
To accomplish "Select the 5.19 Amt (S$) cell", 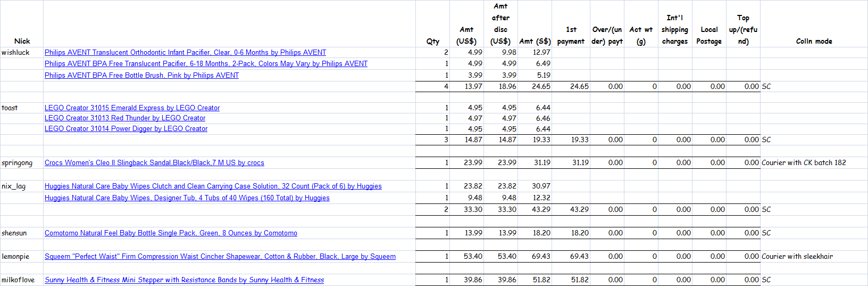I will (535, 75).
